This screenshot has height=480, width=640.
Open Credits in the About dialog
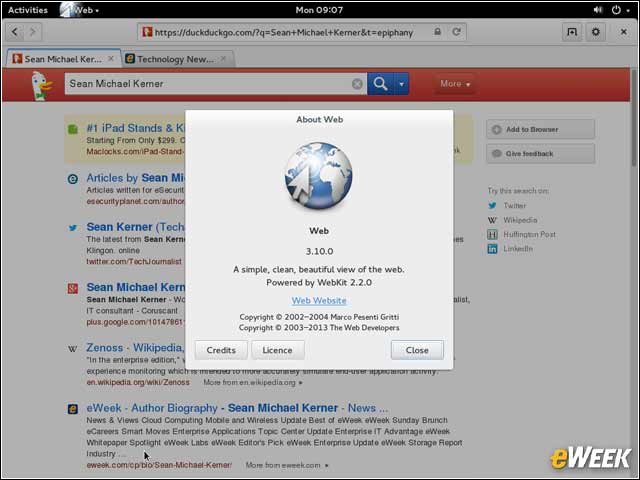[221, 350]
